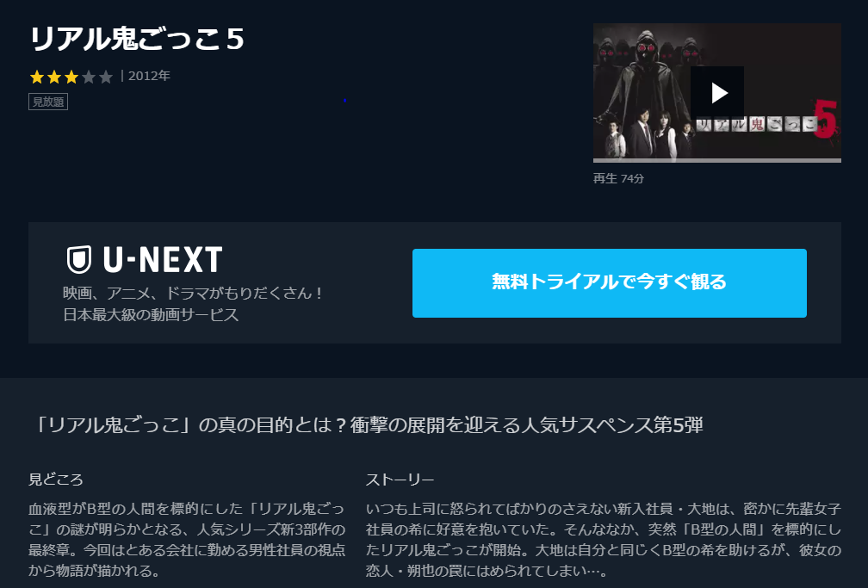This screenshot has height=588, width=868.
Task: Select the 見どころ section heading
Action: (55, 479)
